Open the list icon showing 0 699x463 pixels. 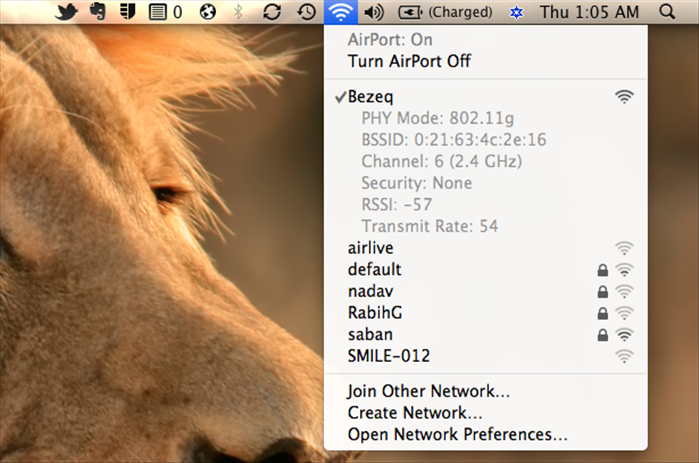(165, 12)
